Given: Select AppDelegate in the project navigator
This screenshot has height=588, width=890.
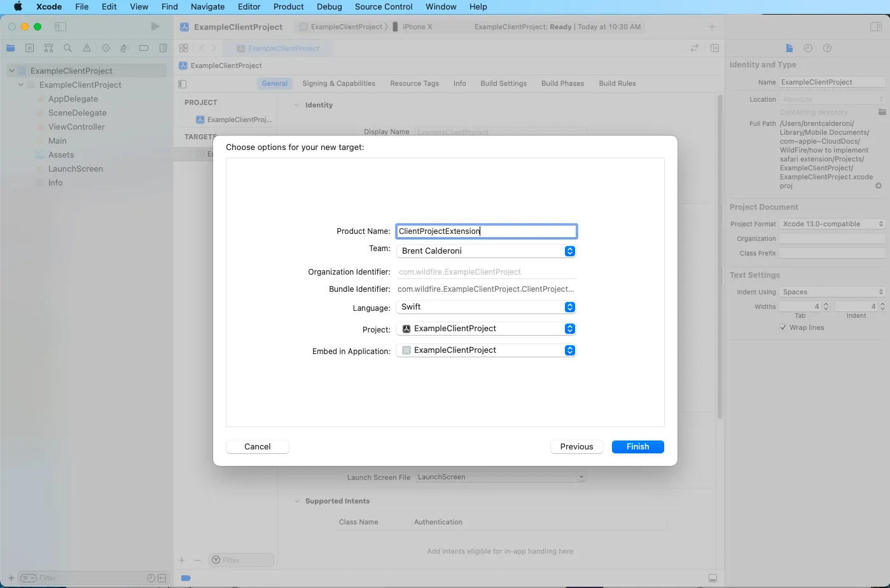Looking at the screenshot, I should click(73, 99).
